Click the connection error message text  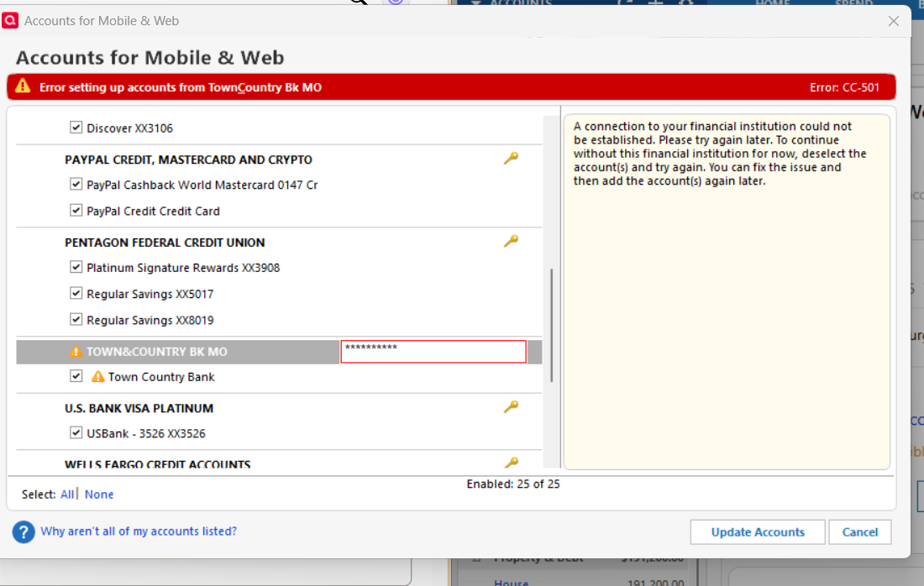[720, 154]
